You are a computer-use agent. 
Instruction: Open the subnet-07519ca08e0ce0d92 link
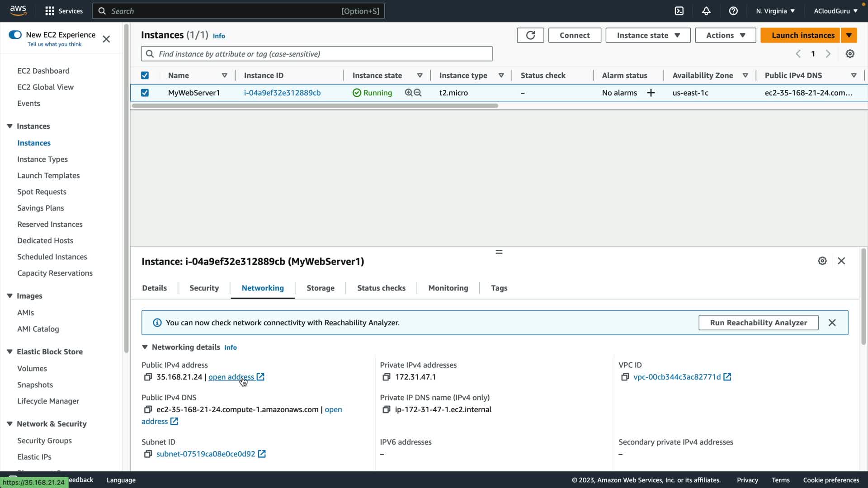click(206, 454)
